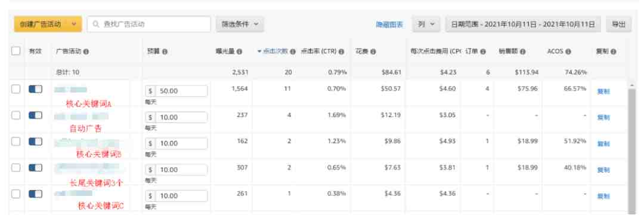Click the 查找广告活动 search field

tap(149, 24)
